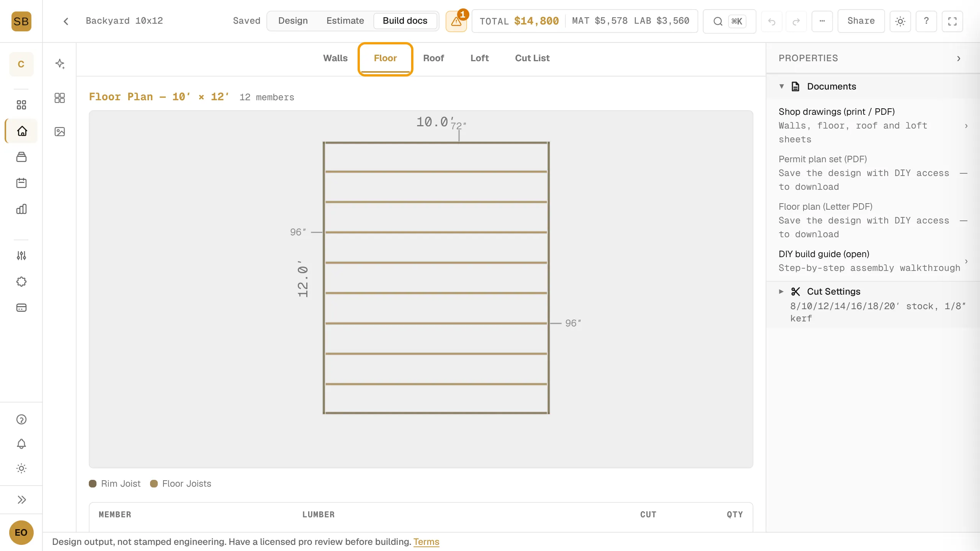The height and width of the screenshot is (551, 980).
Task: Open the bar chart reports icon
Action: pyautogui.click(x=21, y=209)
